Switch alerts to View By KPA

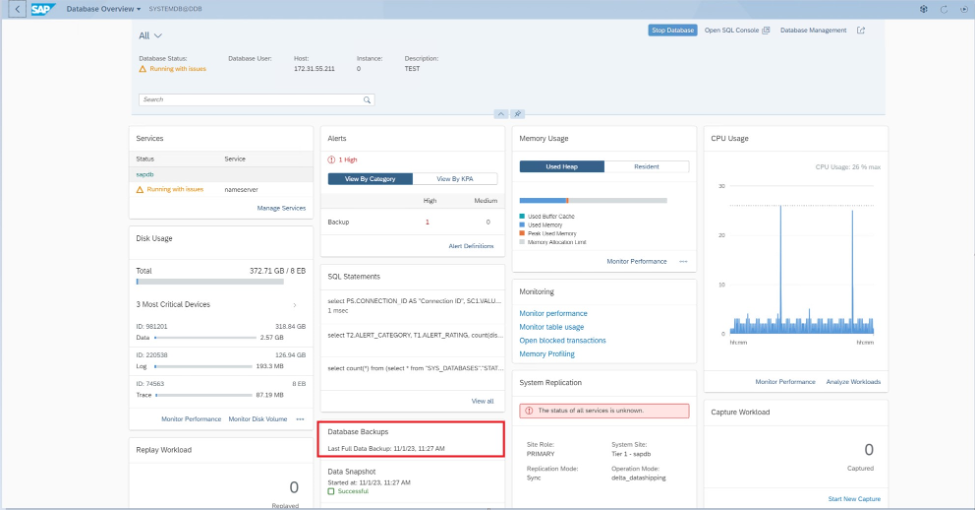[455, 179]
